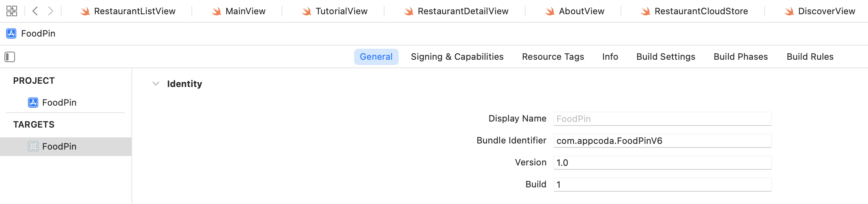Switch to the Build Settings tab
This screenshot has width=868, height=204.
point(666,57)
